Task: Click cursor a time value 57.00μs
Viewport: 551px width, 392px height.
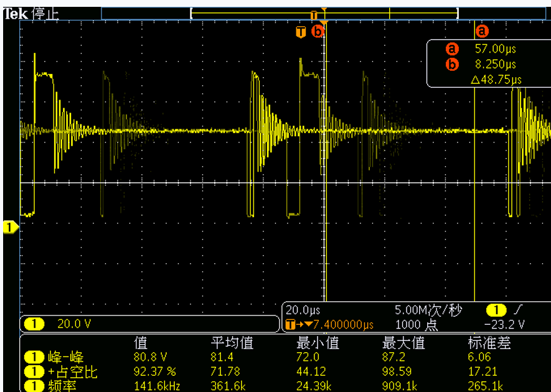Action: point(495,49)
